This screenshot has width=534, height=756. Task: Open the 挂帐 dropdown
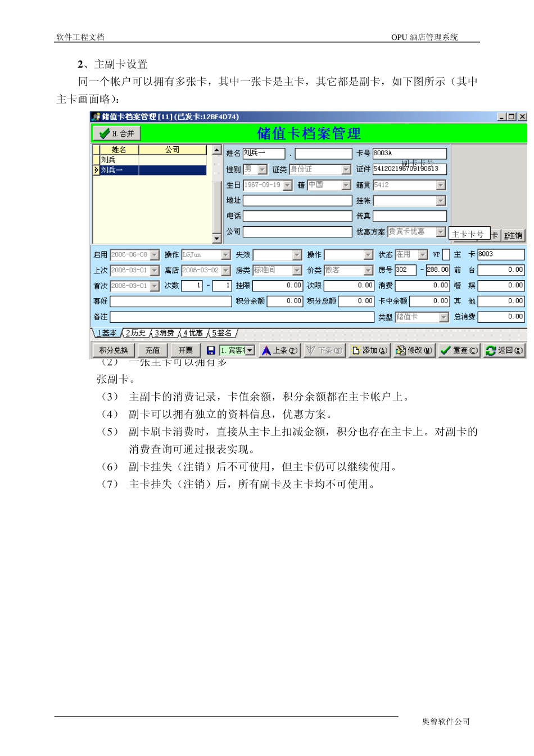tap(441, 201)
